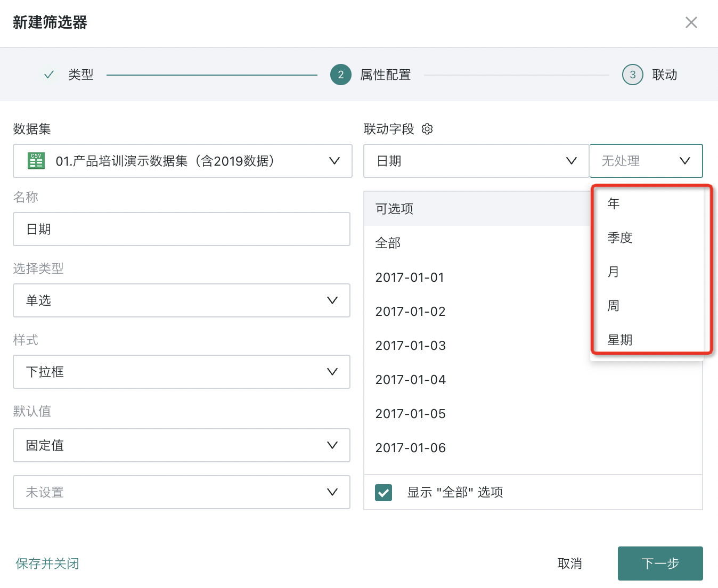Click the completed 类型 step checkmark

[49, 75]
